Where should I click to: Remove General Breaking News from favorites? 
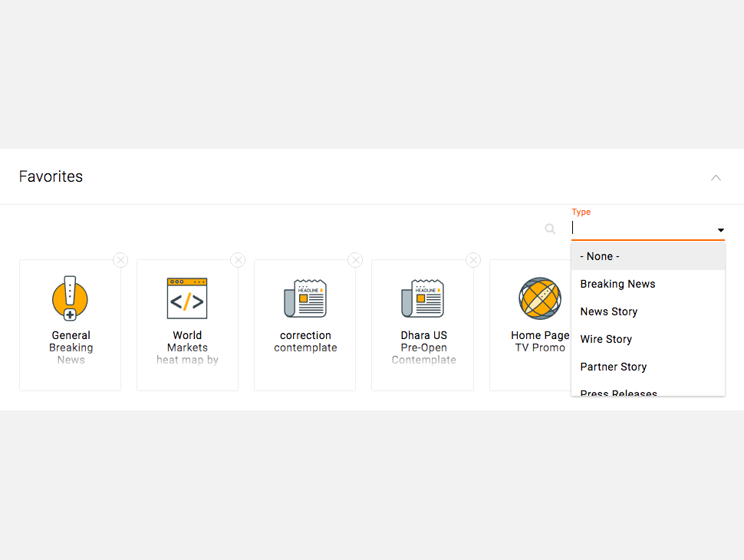tap(120, 260)
